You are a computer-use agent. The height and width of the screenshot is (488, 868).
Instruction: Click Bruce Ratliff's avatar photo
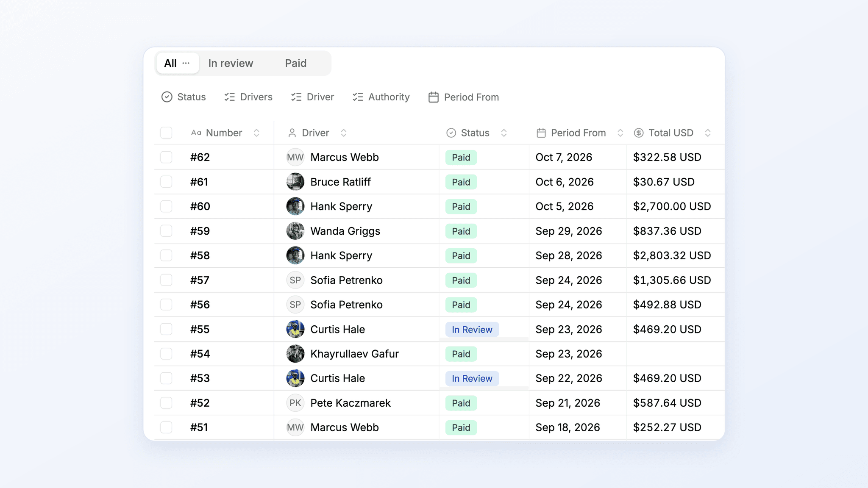click(x=295, y=182)
